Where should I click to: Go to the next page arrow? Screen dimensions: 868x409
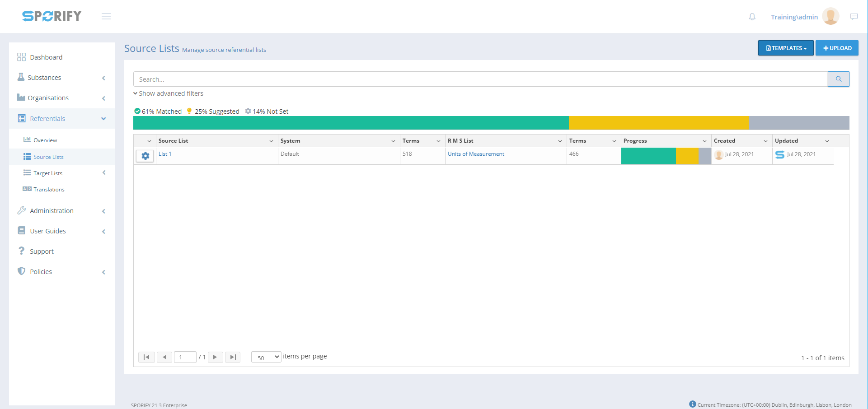tap(215, 357)
